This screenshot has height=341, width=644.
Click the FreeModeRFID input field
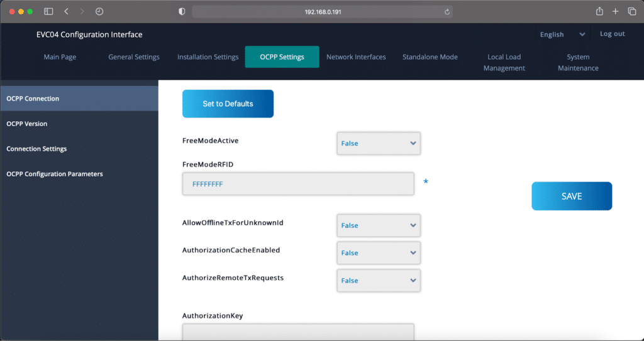pyautogui.click(x=298, y=184)
